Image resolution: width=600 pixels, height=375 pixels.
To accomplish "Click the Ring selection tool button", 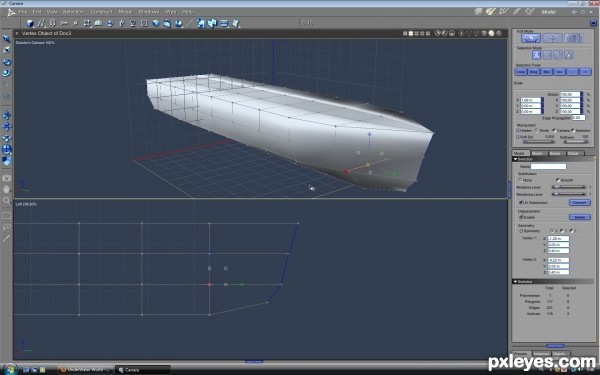I will click(x=533, y=72).
